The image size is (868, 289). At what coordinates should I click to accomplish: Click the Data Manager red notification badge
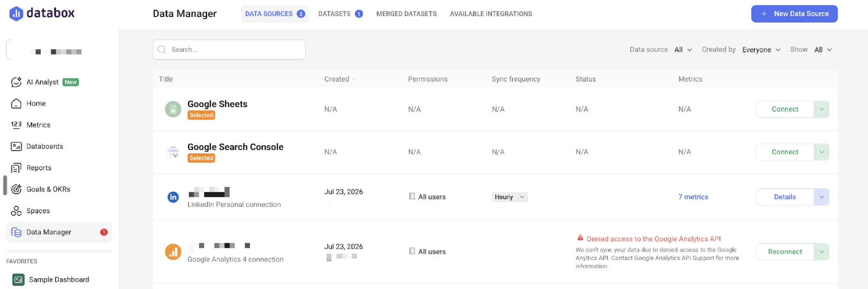(104, 232)
